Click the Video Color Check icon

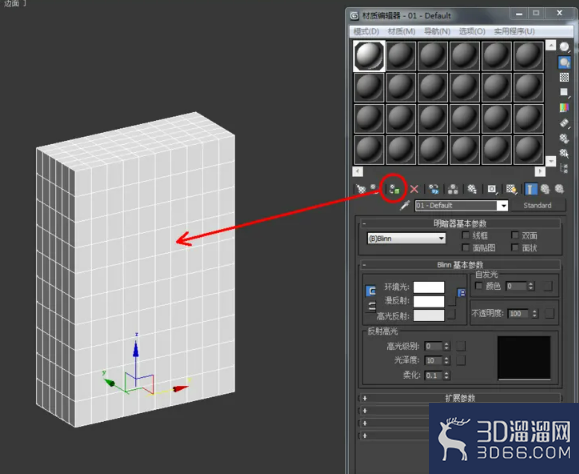click(x=564, y=107)
